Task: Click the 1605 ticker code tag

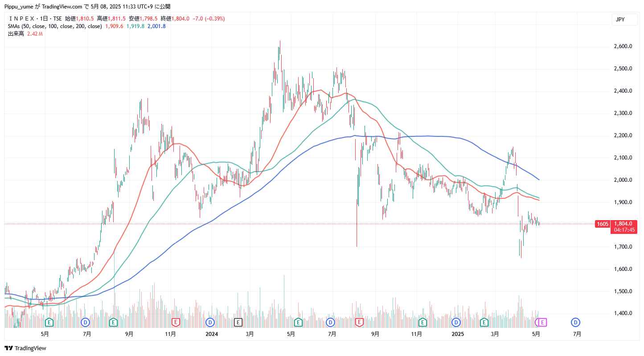Action: 603,224
